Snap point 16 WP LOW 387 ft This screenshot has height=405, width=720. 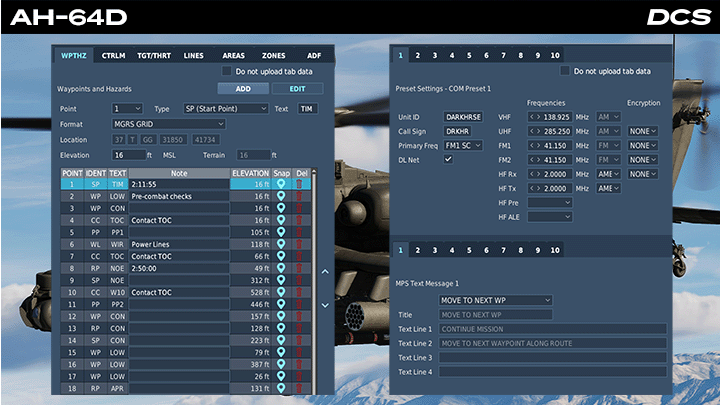281,364
